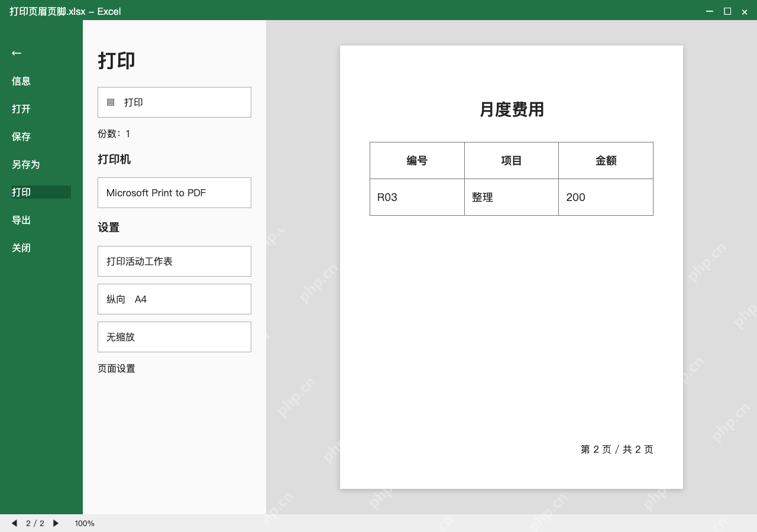
Task: Maximize the Excel window
Action: tap(727, 11)
